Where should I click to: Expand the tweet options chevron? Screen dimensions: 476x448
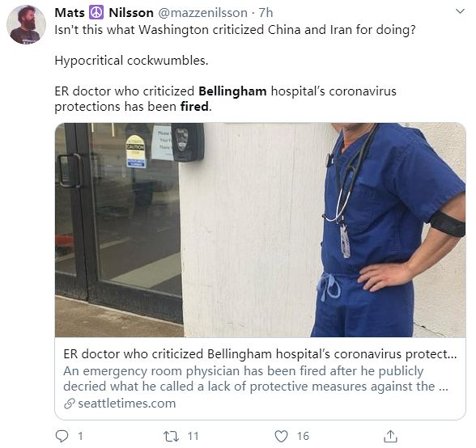pyautogui.click(x=460, y=11)
